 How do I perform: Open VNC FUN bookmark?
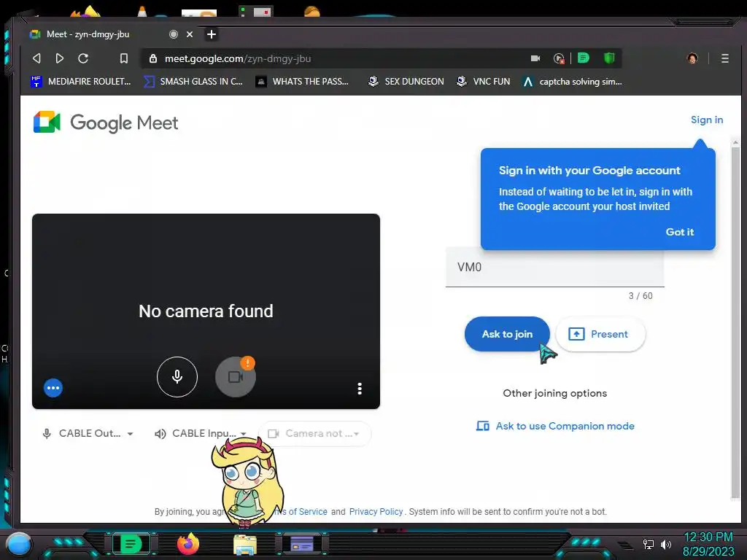483,82
